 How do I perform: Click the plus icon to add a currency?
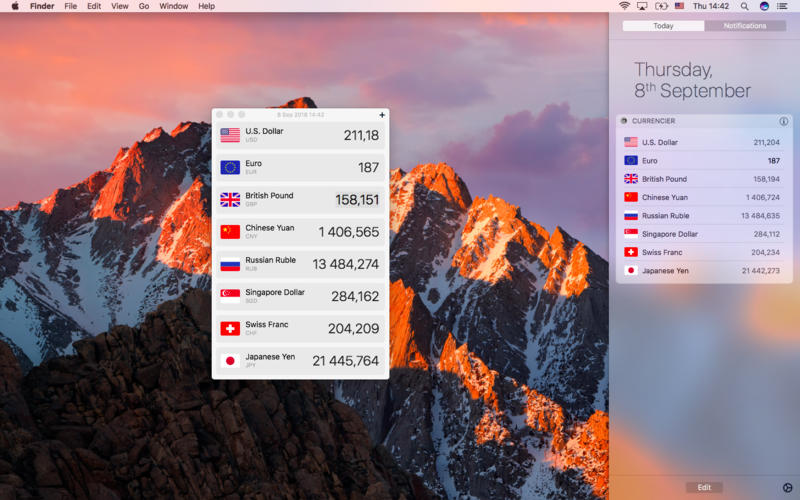click(x=382, y=115)
